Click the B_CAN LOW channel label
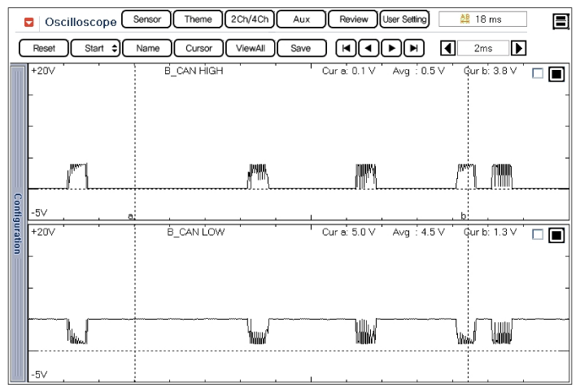Screen dimensions: 580x392 (196, 233)
